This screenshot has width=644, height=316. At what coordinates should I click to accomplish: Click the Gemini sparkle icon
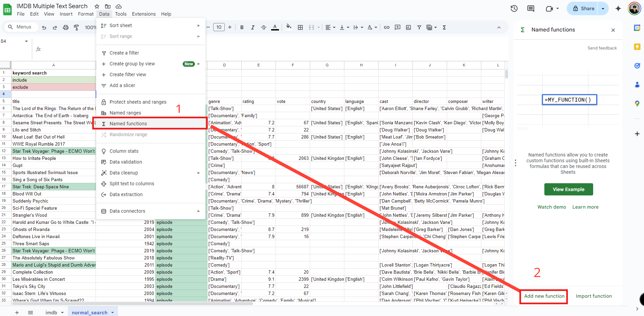pyautogui.click(x=618, y=8)
